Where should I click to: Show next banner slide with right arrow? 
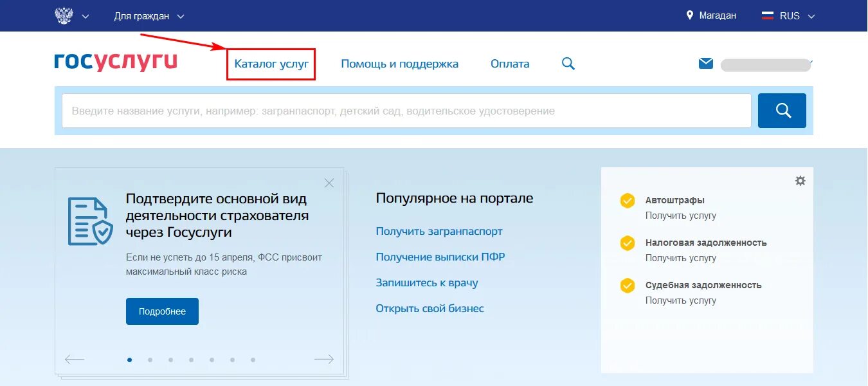324,359
